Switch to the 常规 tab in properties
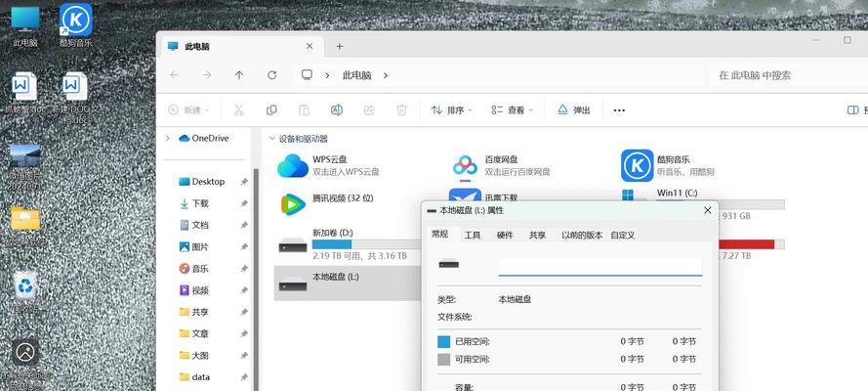 point(439,235)
